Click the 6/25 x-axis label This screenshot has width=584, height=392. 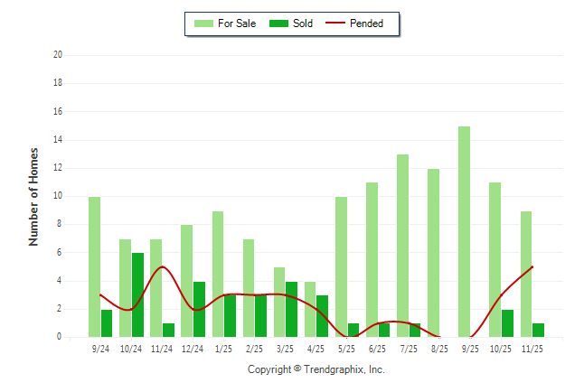[378, 349]
